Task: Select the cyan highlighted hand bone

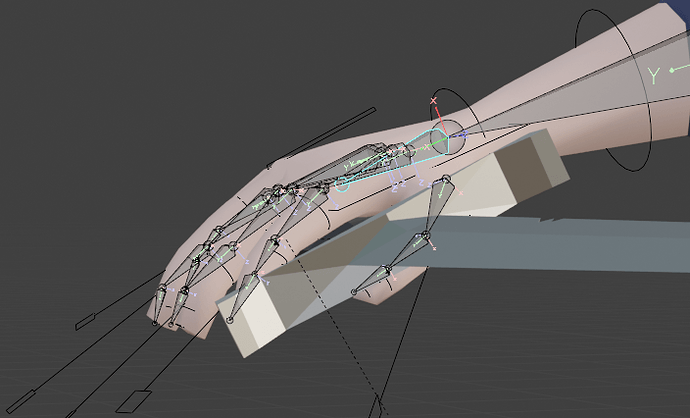Action: pyautogui.click(x=396, y=158)
